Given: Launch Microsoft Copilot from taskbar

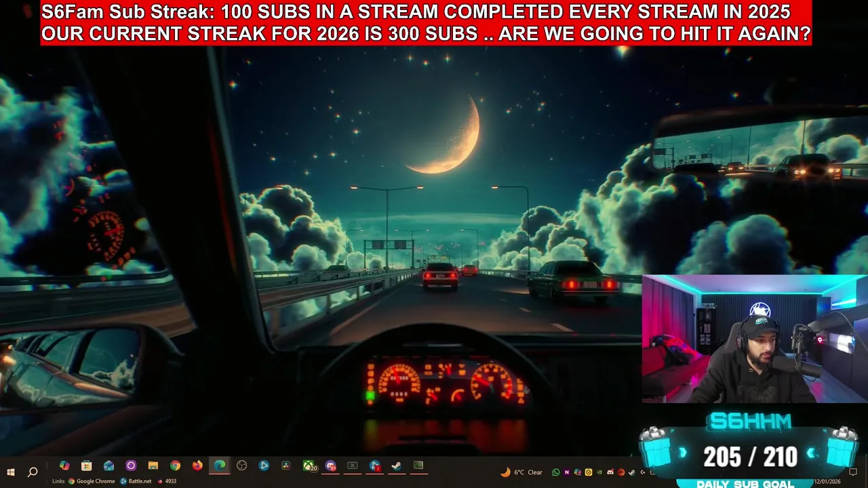Looking at the screenshot, I should coord(64,466).
